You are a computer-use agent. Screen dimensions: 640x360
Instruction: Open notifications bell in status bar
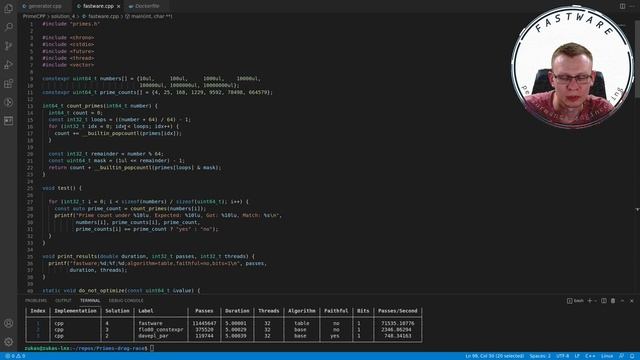pos(632,356)
